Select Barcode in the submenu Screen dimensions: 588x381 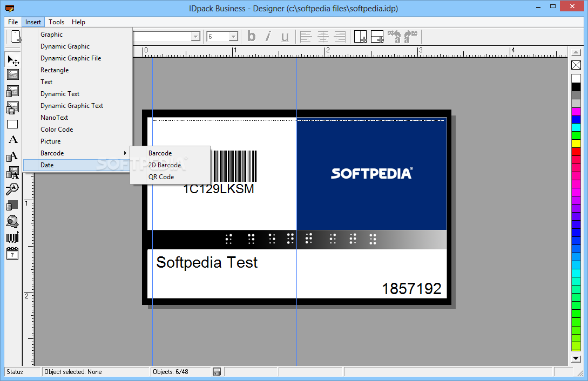(170, 153)
